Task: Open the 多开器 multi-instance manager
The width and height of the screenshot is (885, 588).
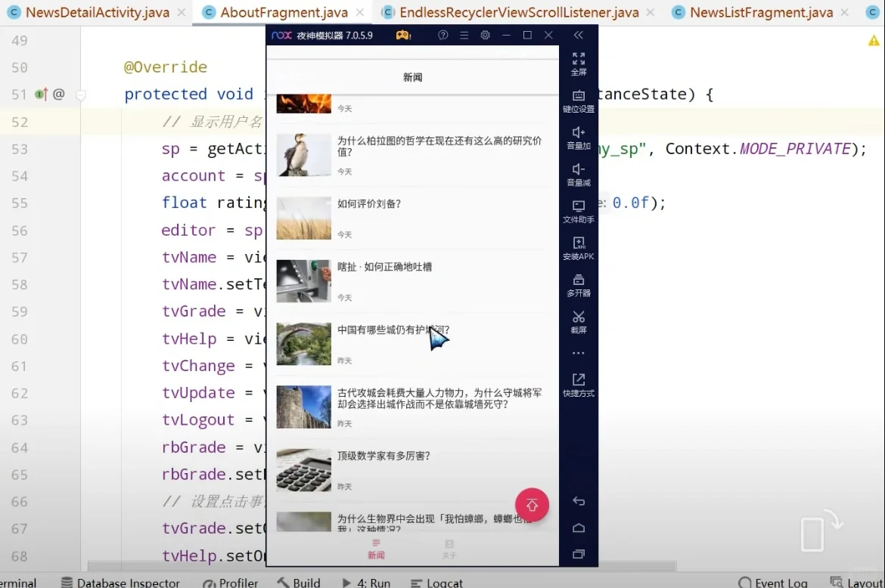Action: 579,283
